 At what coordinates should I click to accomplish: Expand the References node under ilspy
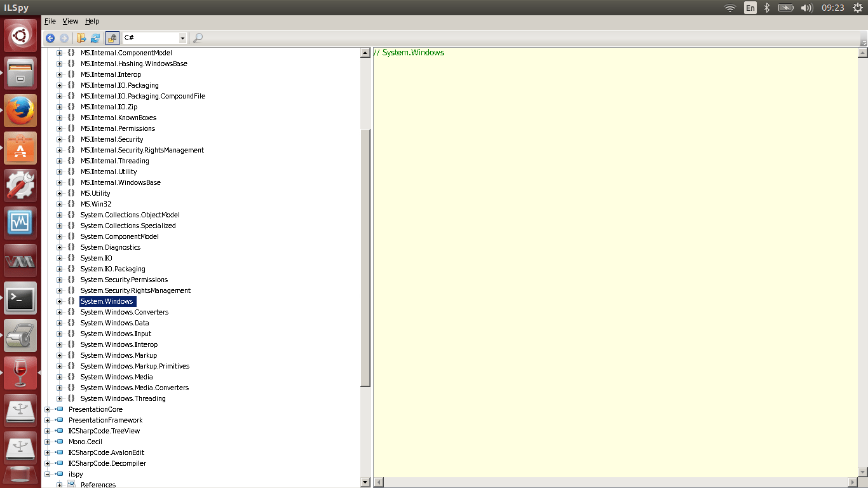pos(59,485)
